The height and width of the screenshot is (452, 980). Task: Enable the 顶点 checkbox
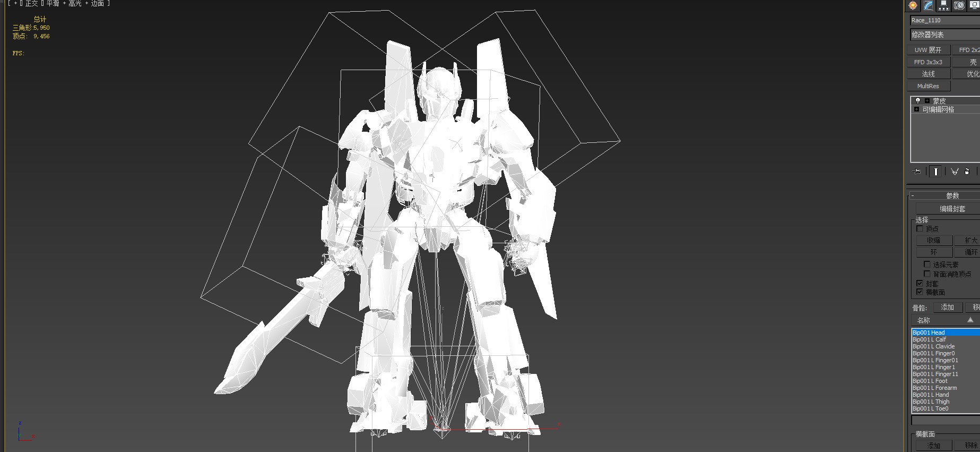920,229
